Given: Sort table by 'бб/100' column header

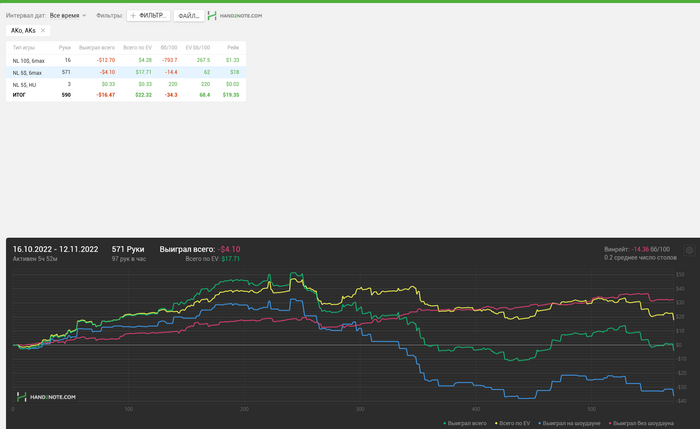Looking at the screenshot, I should pos(169,48).
